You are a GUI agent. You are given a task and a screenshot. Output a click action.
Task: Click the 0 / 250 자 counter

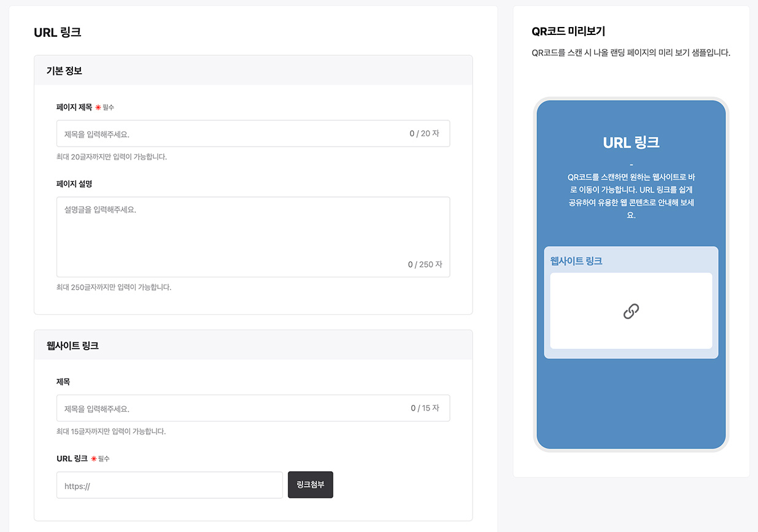[425, 264]
